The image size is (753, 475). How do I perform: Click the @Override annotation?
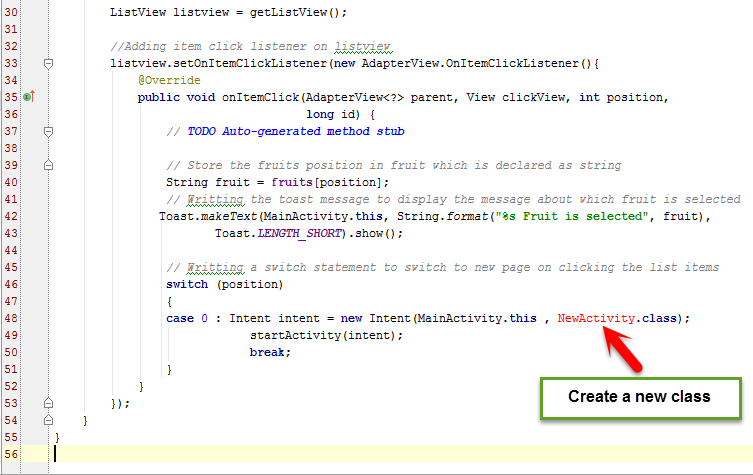[x=169, y=80]
